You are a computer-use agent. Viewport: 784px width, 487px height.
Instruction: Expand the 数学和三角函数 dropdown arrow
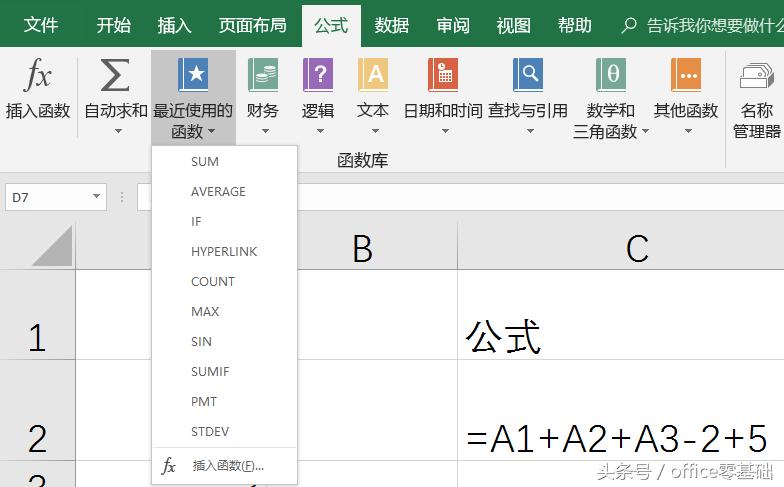coord(645,132)
